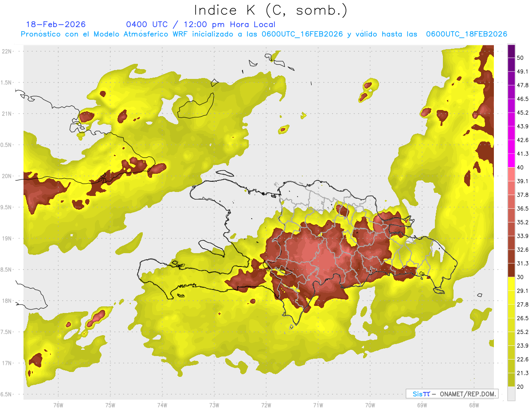The width and height of the screenshot is (532, 411).
Task: Click the '7.5N' latitude tick label
Action: point(7,332)
